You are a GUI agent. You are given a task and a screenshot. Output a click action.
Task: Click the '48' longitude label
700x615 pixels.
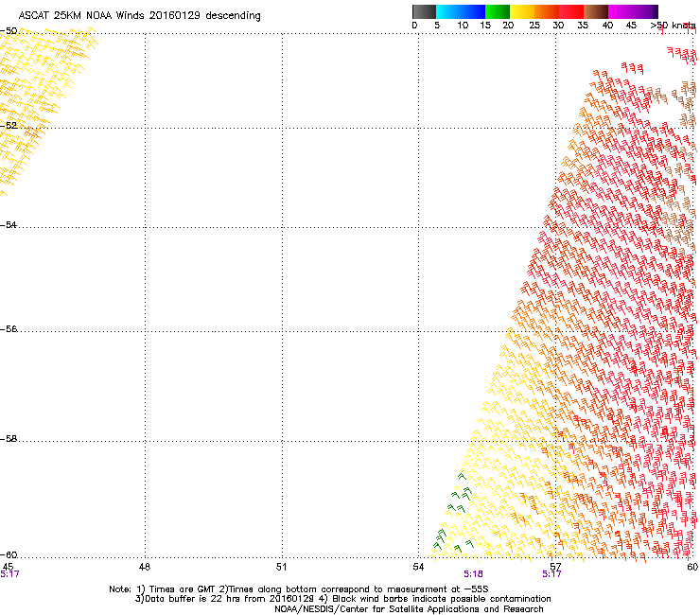(x=145, y=567)
